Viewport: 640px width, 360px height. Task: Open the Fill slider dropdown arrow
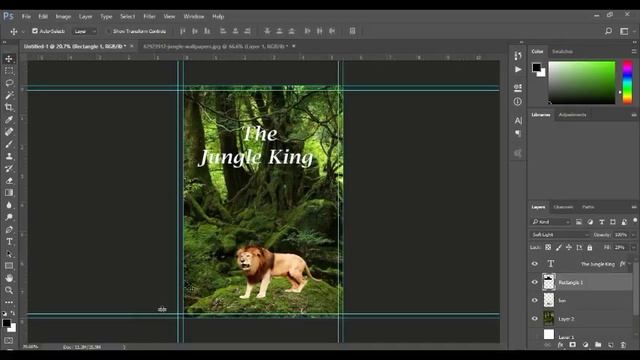click(x=633, y=247)
